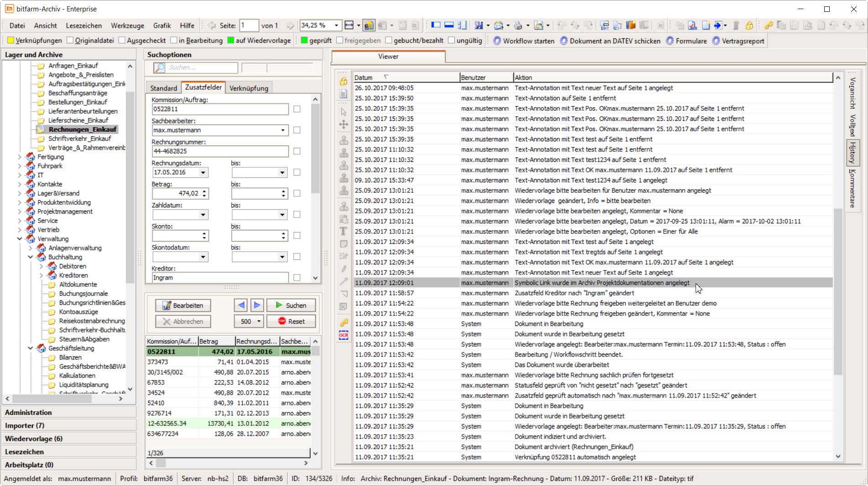Select the text T annotation tool
Viewport: 868px width, 486px height.
coord(343,231)
